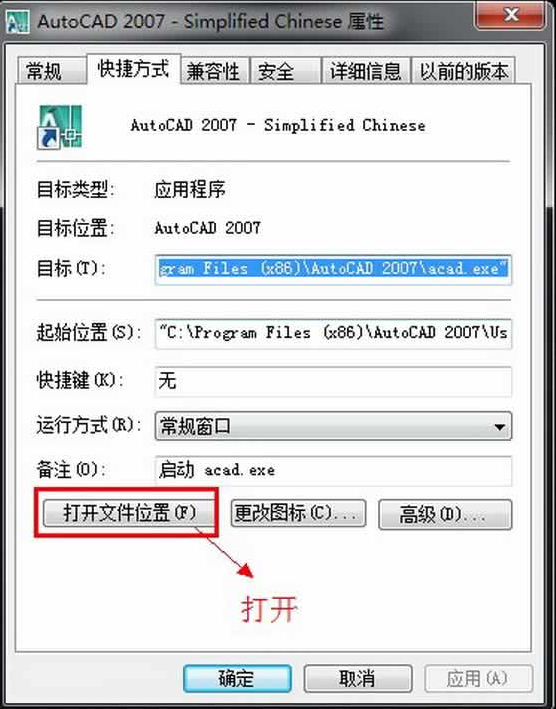Confirm with the 确定 button

pyautogui.click(x=237, y=679)
